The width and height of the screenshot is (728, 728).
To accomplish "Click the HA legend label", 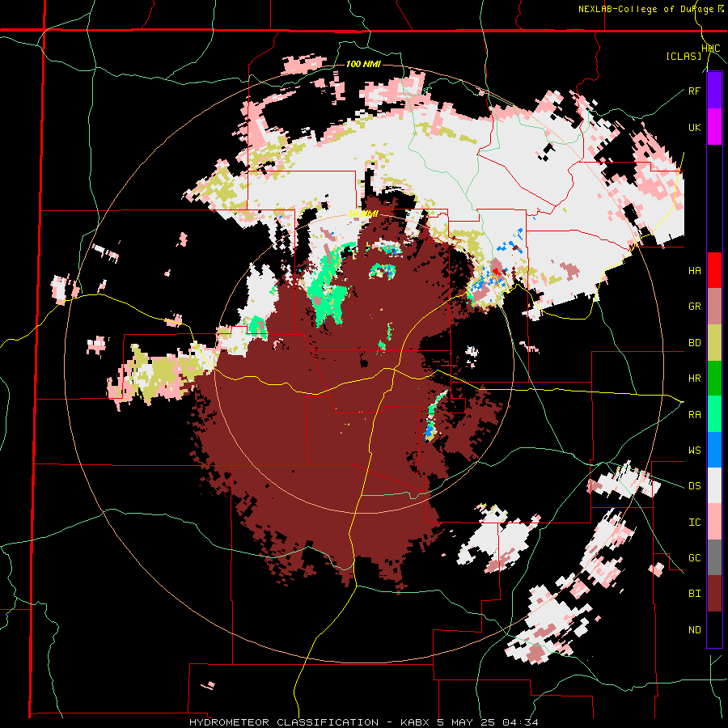I will 695,271.
